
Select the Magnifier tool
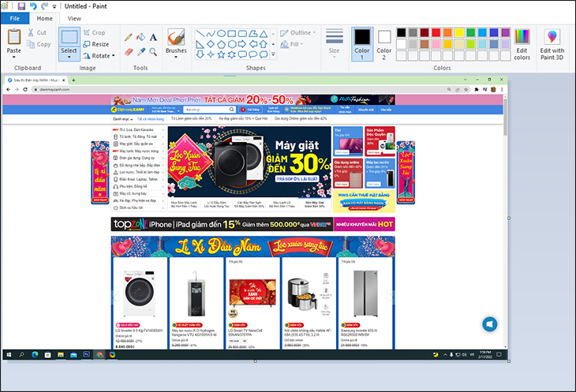[x=153, y=52]
